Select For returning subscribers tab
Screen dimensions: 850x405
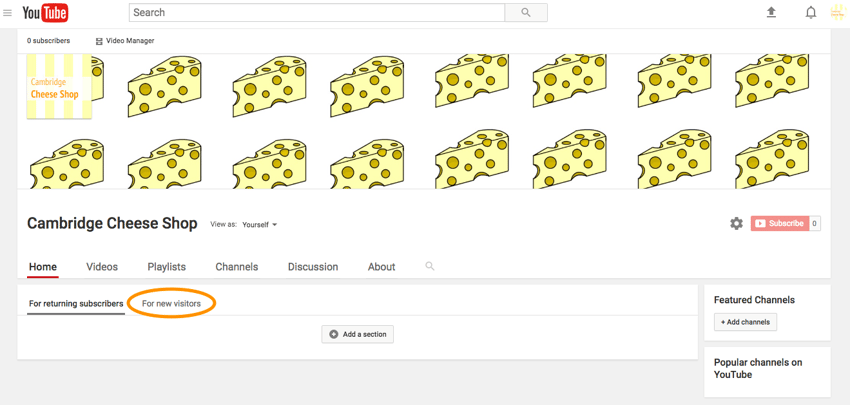tap(76, 304)
